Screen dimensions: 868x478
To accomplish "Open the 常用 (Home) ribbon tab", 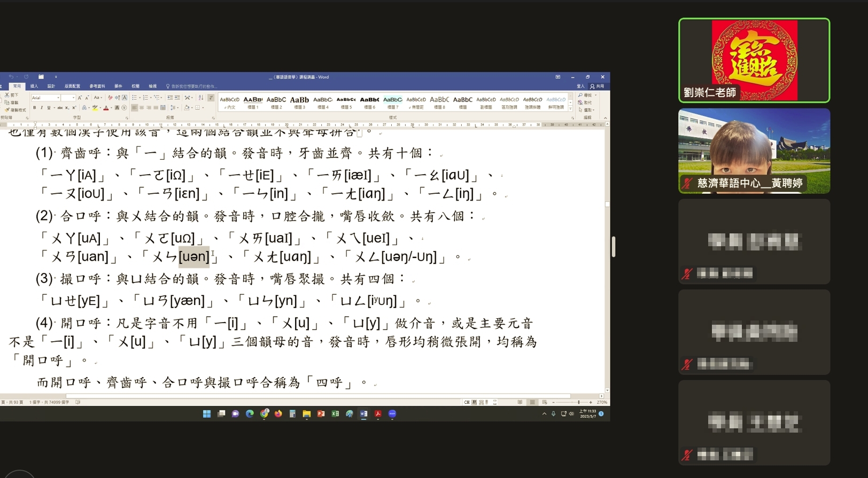I will 17,86.
